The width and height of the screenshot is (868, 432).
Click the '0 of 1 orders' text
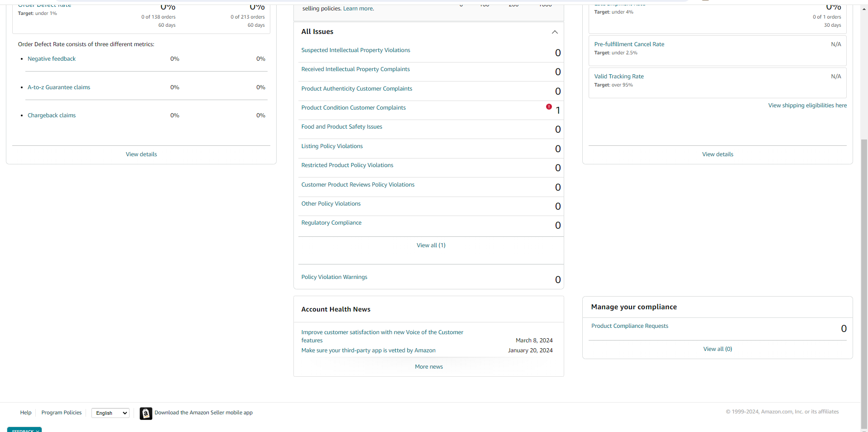(x=827, y=17)
